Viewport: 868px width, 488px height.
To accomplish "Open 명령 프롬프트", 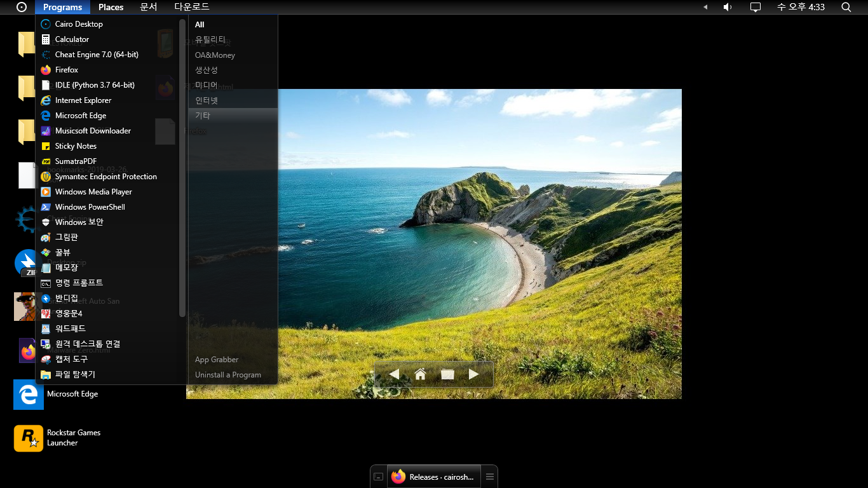I will [x=108, y=283].
